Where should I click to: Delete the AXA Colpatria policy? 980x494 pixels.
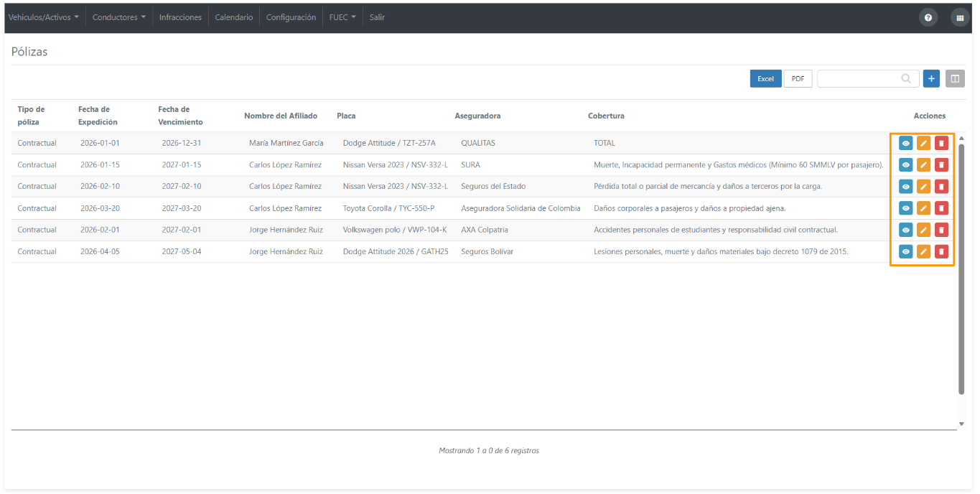(x=941, y=230)
